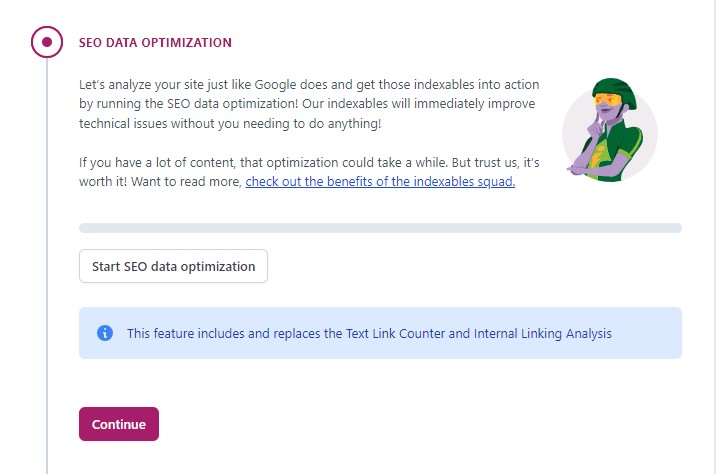Click the "Internal Linking Analysis" text in the notice
716x474 pixels.
pos(542,333)
